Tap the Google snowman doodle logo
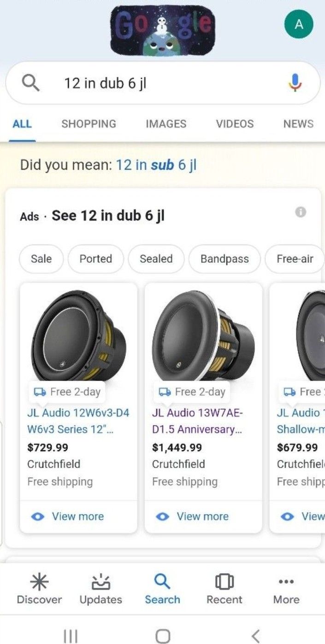This screenshot has width=325, height=644. point(161,29)
